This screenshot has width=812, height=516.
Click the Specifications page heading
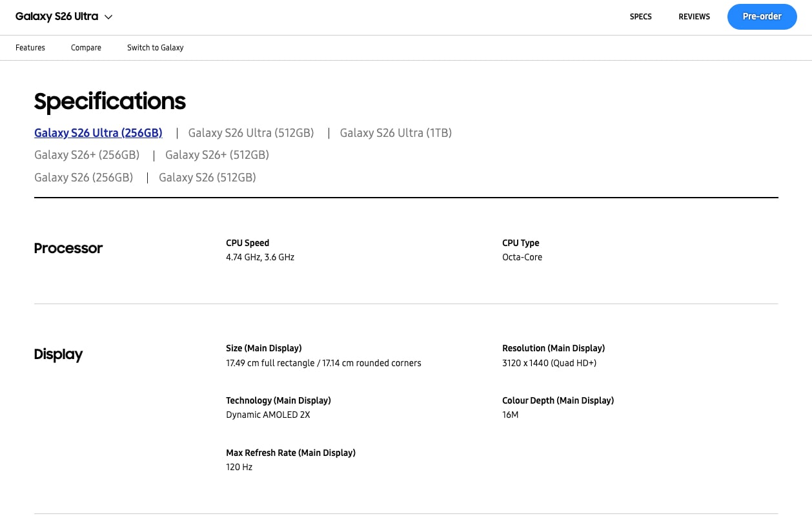click(x=110, y=101)
